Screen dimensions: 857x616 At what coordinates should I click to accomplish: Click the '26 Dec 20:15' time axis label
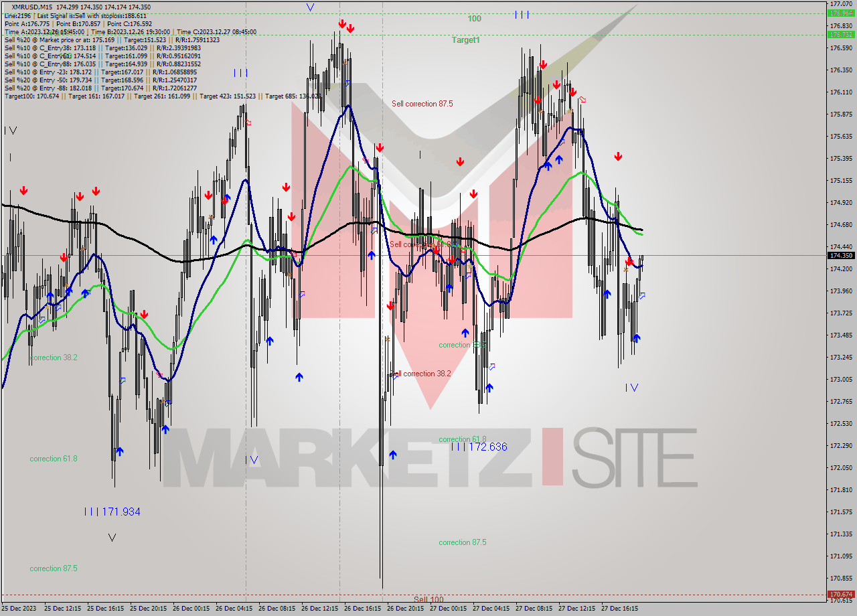pos(405,609)
